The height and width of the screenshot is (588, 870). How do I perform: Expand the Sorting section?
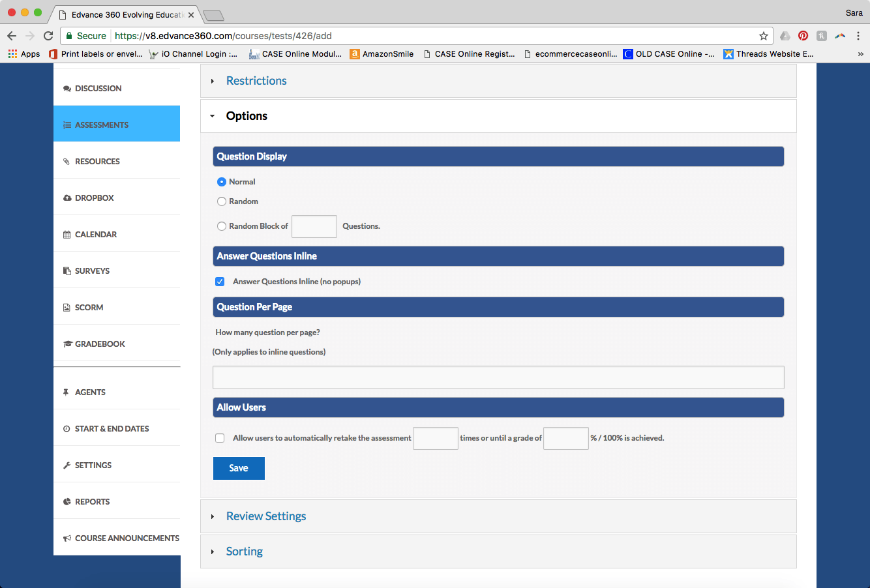(x=244, y=551)
